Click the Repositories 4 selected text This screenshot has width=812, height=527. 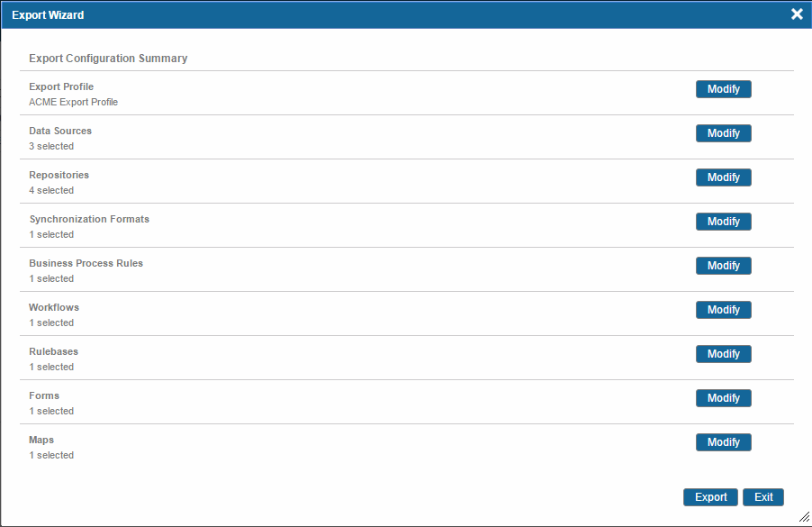[51, 190]
